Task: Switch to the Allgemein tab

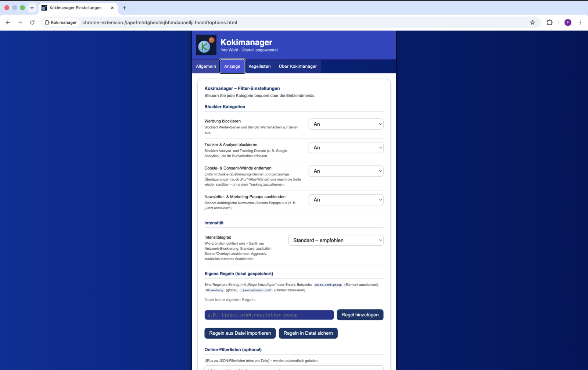Action: (206, 66)
